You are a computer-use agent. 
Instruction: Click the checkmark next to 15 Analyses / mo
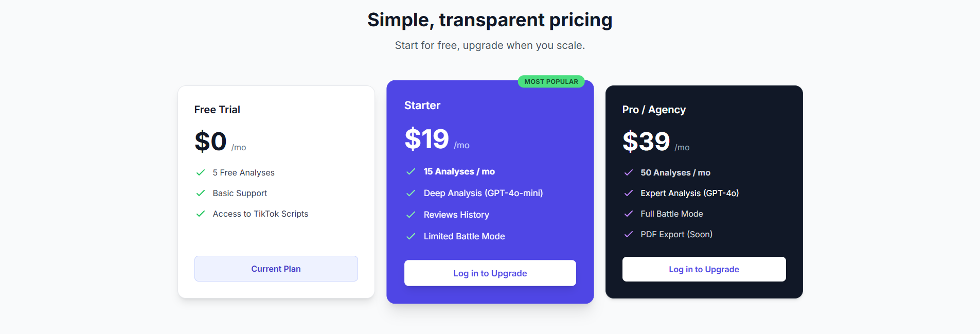(411, 171)
